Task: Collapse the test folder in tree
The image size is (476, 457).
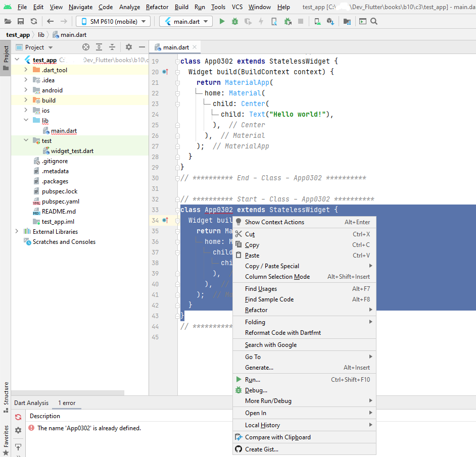Action: tap(26, 140)
